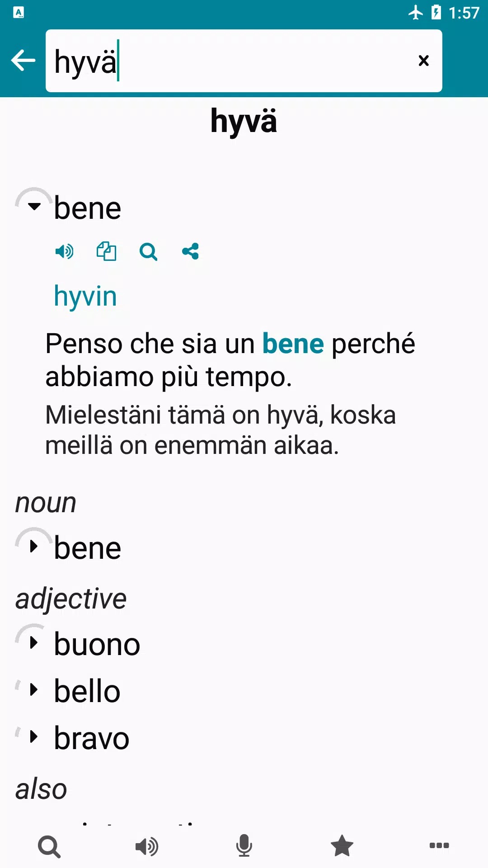
Task: Expand the bravo adjective entry
Action: 34,737
